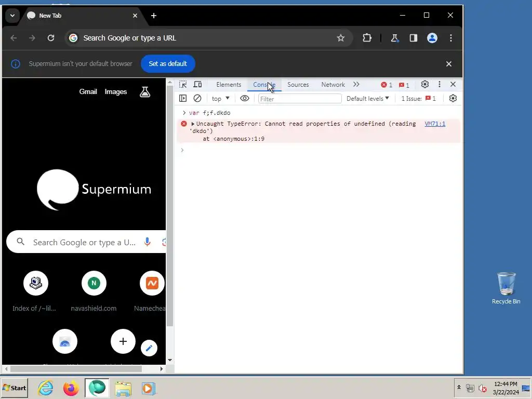
Task: Reload the page with the refresh icon
Action: point(51,38)
